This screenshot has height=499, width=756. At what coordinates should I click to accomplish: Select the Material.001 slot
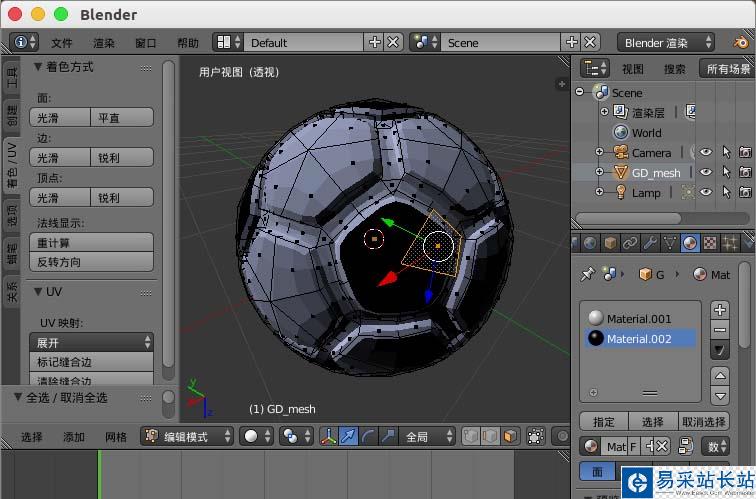click(640, 318)
